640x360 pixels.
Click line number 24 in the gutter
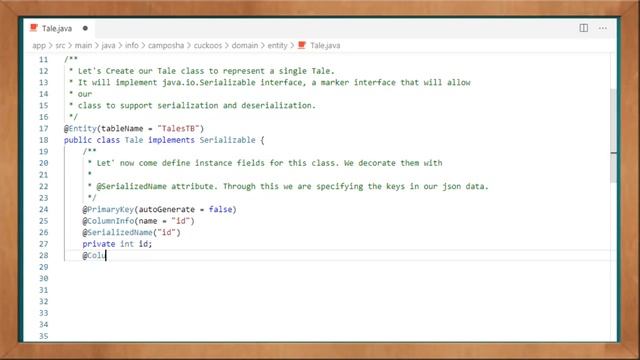pyautogui.click(x=44, y=209)
